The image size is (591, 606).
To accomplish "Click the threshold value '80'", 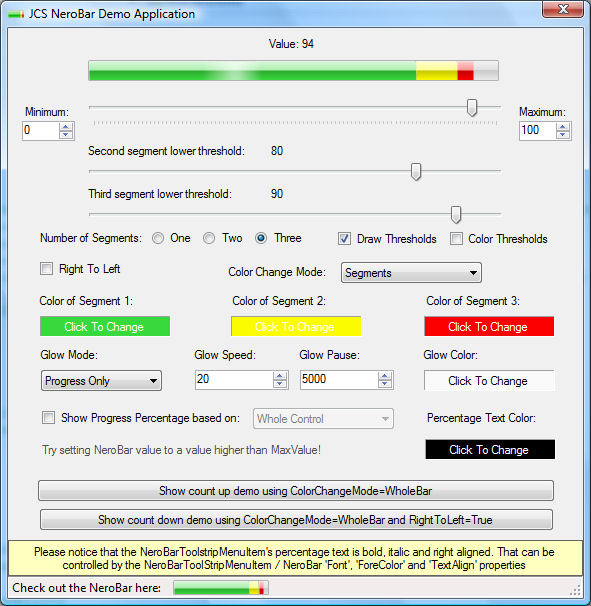I will (x=277, y=151).
